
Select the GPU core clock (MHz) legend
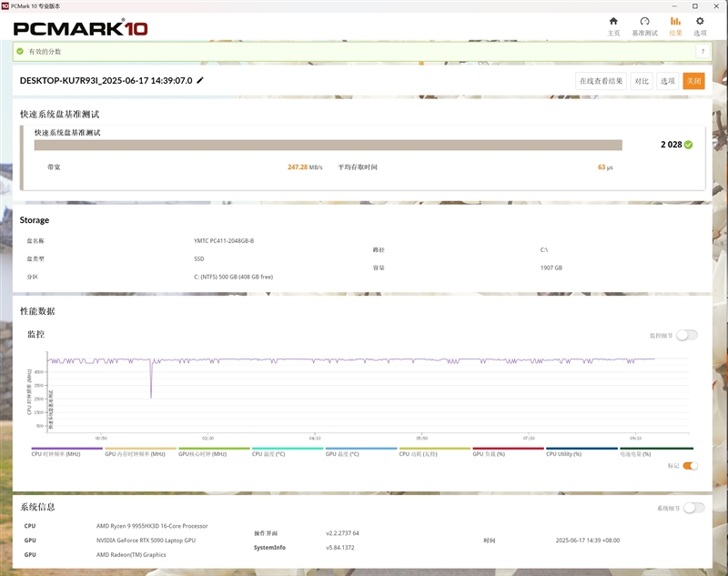click(214, 452)
